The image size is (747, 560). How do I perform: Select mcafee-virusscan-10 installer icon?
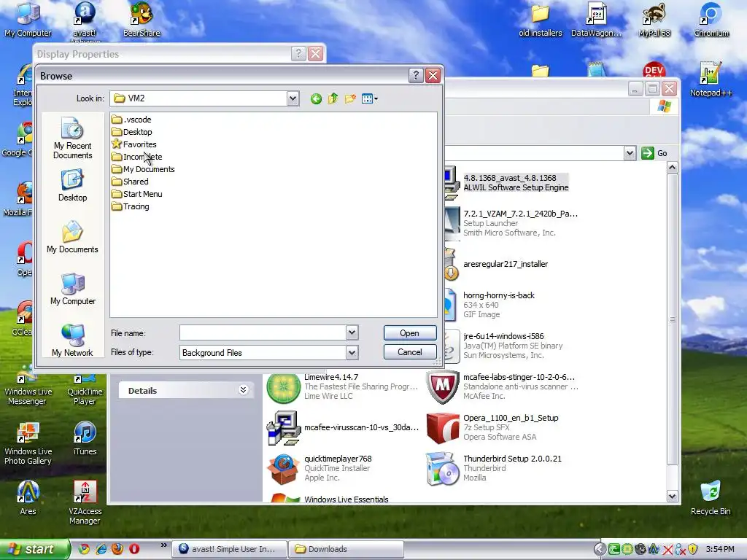(284, 427)
